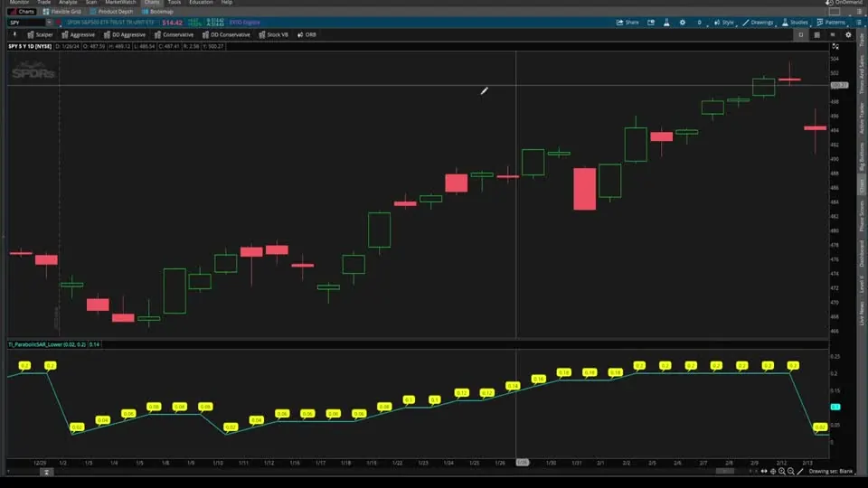Viewport: 868px width, 488px height.
Task: Open the Drawing set: Blank dropdown
Action: [830, 472]
